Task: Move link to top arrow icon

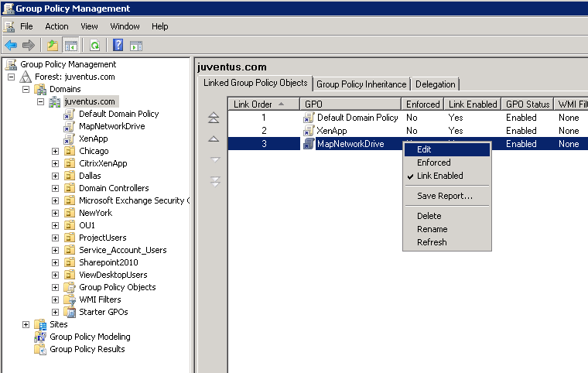Action: pos(214,118)
